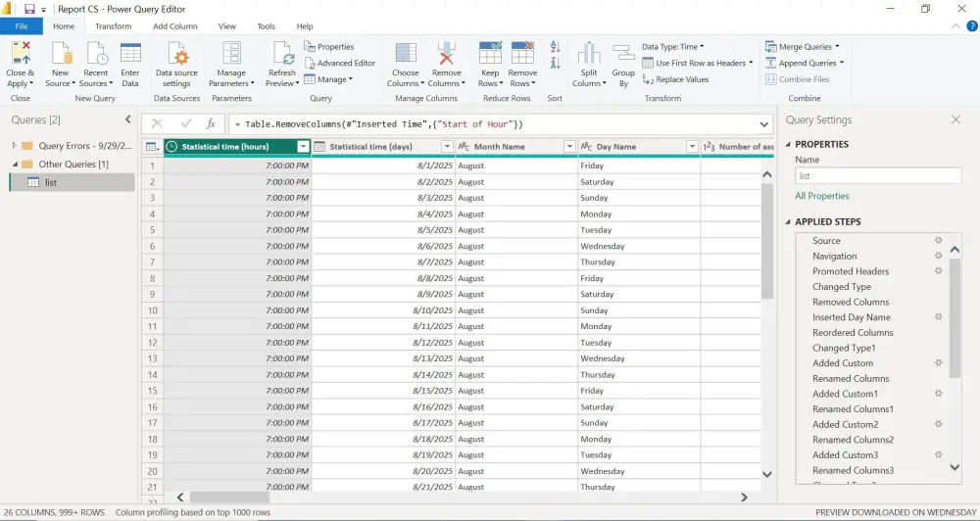This screenshot has height=521, width=980.
Task: Click the Split Column icon
Action: [589, 53]
